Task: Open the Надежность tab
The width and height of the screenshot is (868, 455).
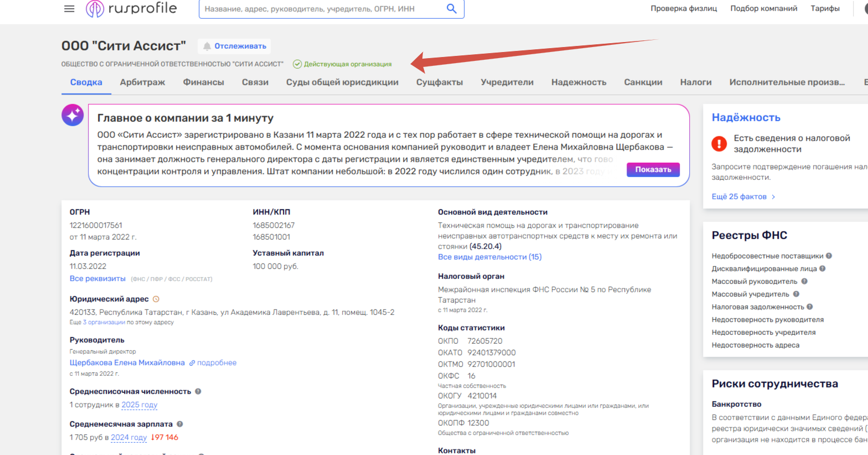Action: (579, 82)
